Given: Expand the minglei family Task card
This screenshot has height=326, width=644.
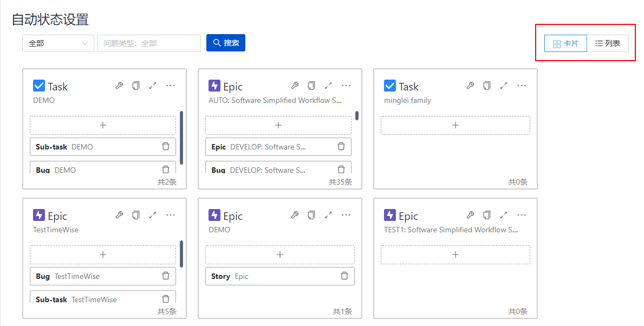Looking at the screenshot, I should (504, 86).
